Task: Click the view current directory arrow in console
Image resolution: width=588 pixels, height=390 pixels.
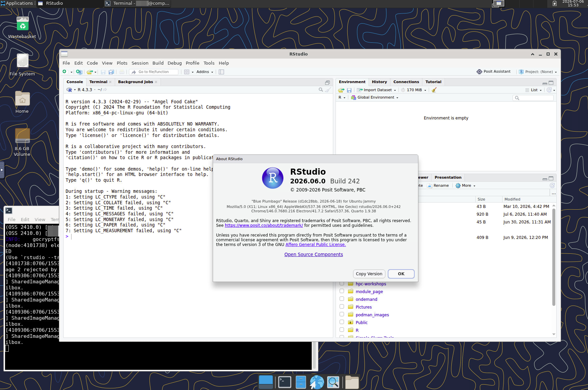Action: (105, 90)
